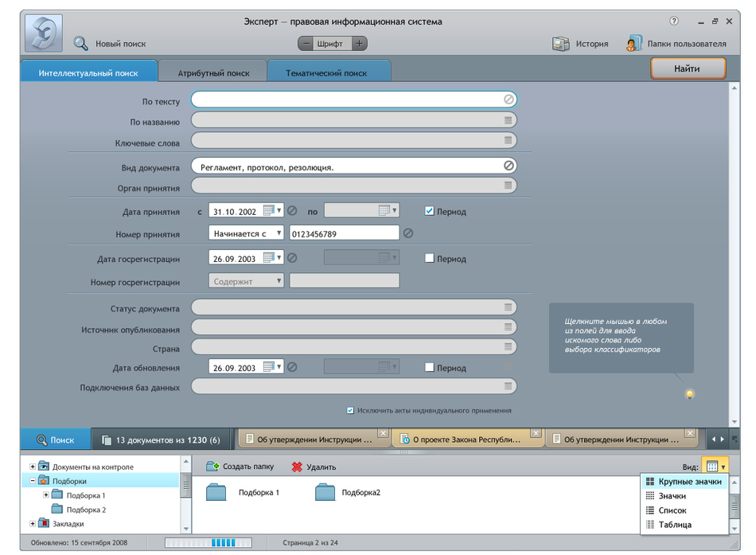Increase font size with Шрифт plus button
The width and height of the screenshot is (756, 555).
360,44
